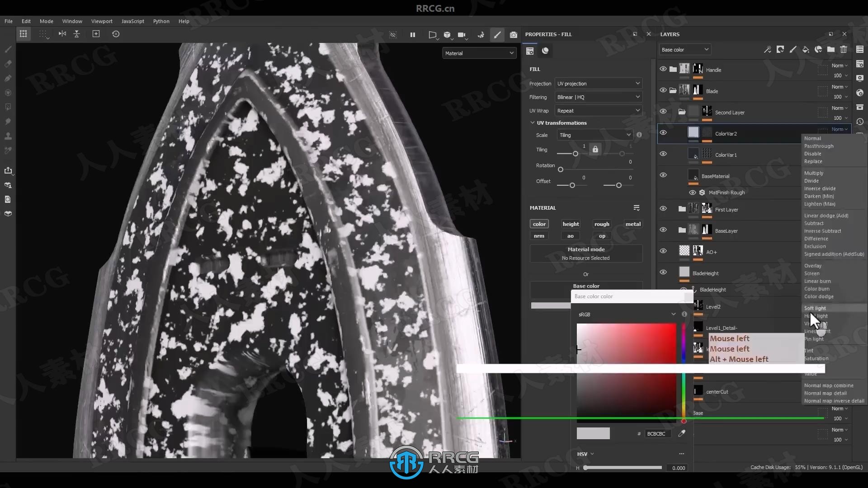This screenshot has width=868, height=488.
Task: Open the Edit menu
Action: click(x=26, y=21)
